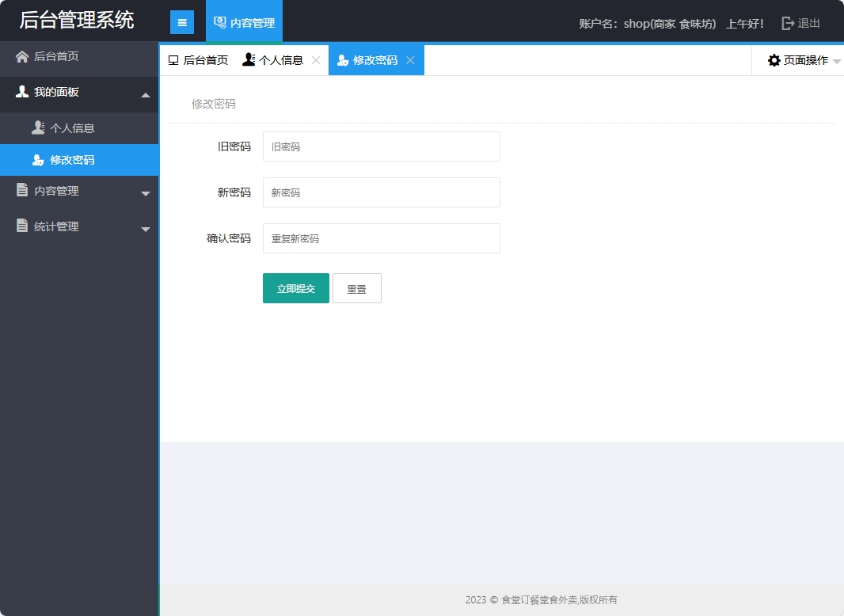Close the 修改密码 tab
The image size is (844, 616).
[410, 60]
